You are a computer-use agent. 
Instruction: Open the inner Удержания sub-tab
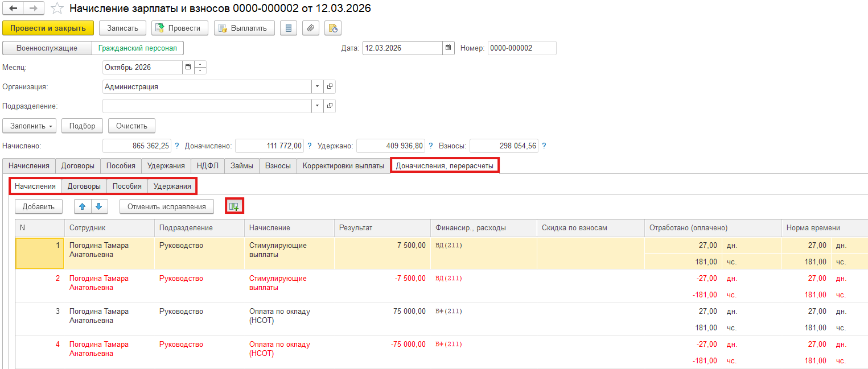pos(172,186)
